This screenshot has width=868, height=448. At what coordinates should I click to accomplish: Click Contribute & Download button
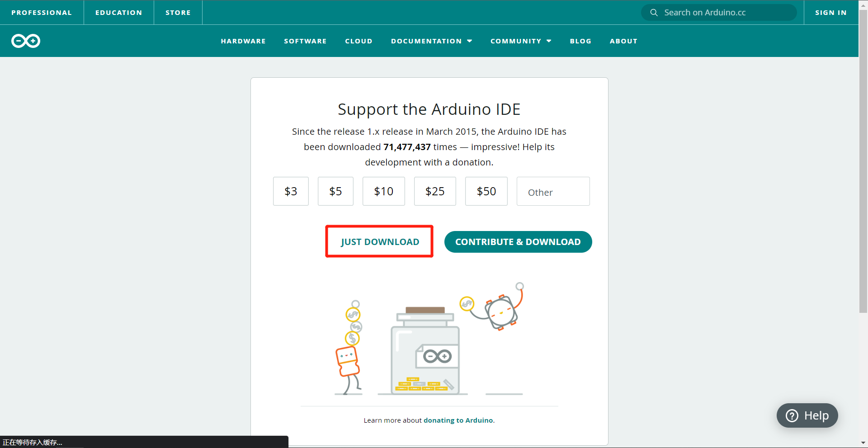518,242
